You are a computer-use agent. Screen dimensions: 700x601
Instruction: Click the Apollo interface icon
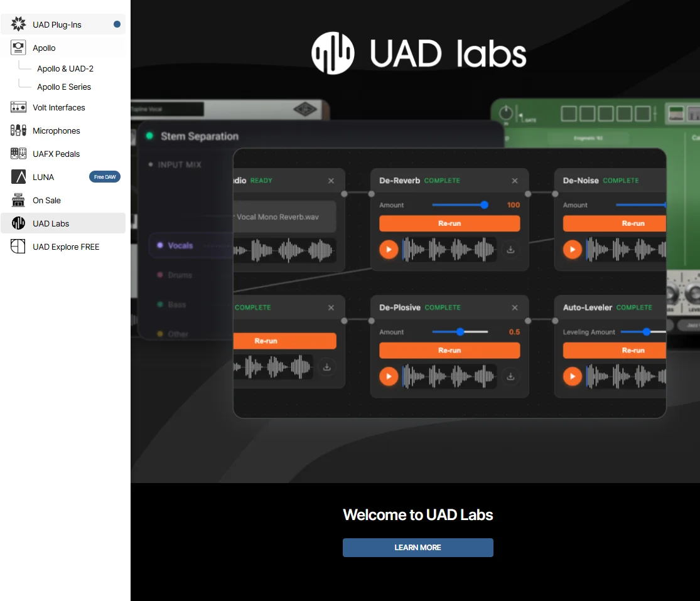[18, 47]
